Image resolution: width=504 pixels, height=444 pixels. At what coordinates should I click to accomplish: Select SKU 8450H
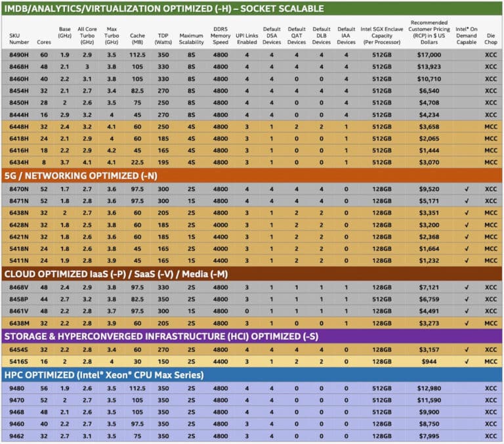(x=19, y=102)
